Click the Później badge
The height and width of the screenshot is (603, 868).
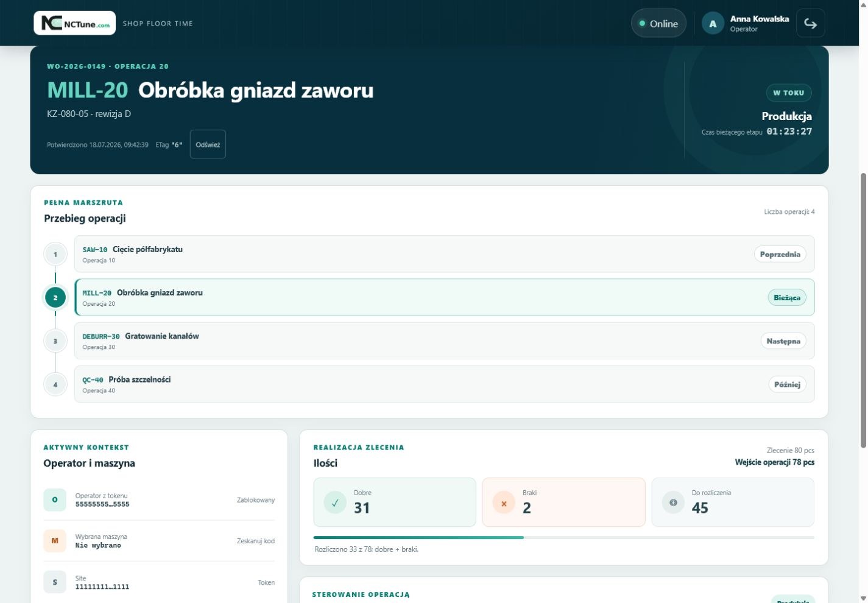787,384
